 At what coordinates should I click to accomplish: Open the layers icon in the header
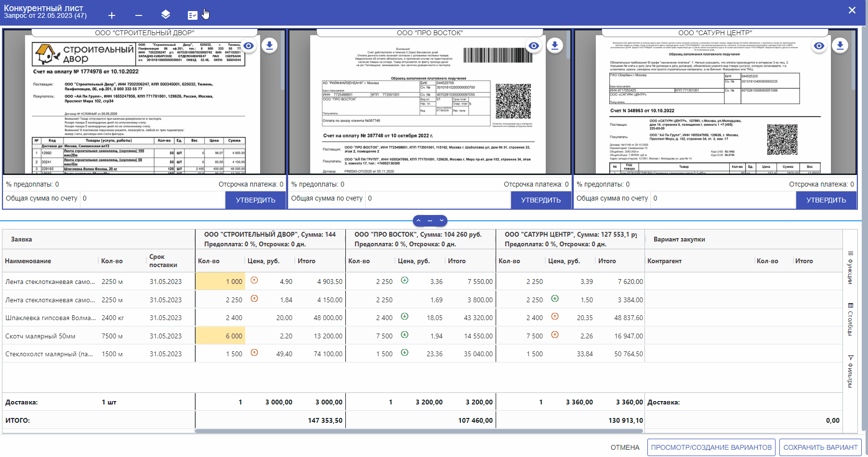click(166, 15)
